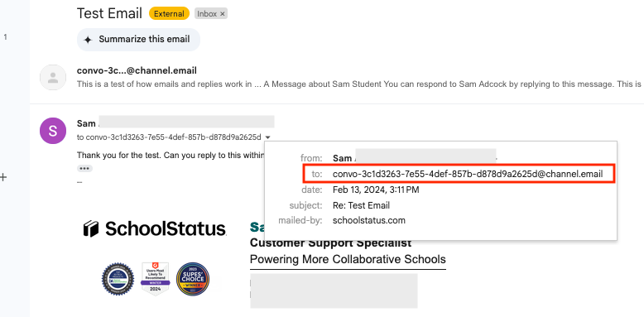Viewport: 644px width, 317px height.
Task: Click the Summarize this email button
Action: 138,40
